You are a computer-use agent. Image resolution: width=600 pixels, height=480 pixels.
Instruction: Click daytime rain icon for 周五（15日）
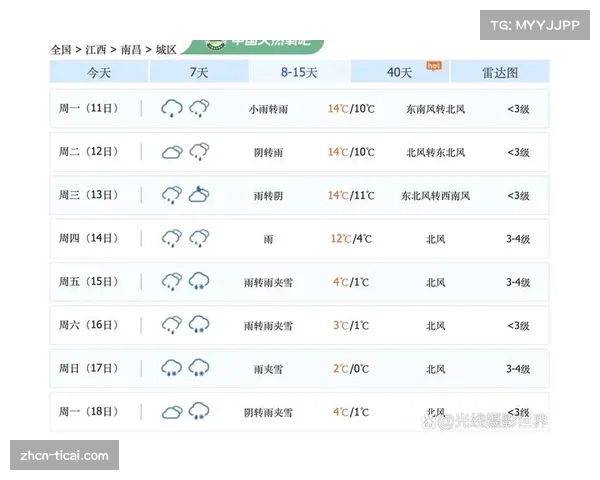pyautogui.click(x=172, y=281)
